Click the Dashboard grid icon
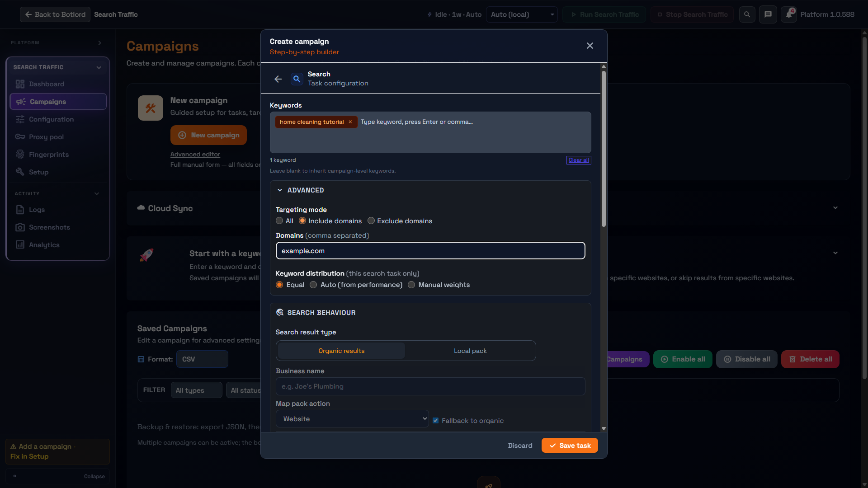The height and width of the screenshot is (488, 868). pyautogui.click(x=20, y=84)
